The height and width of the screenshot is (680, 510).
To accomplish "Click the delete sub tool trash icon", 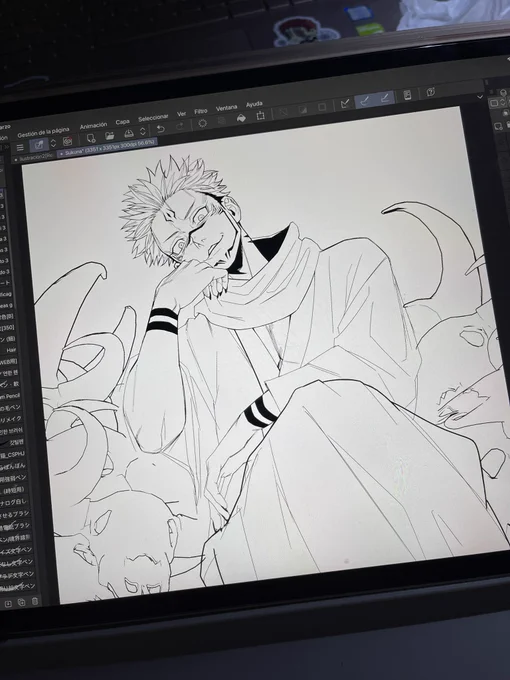I will point(35,601).
